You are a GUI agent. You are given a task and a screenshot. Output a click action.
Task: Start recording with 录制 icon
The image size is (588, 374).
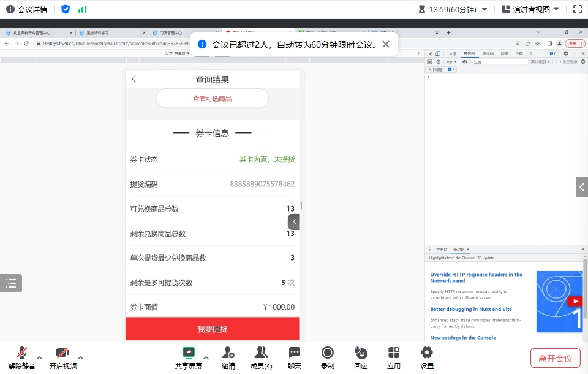pos(328,353)
